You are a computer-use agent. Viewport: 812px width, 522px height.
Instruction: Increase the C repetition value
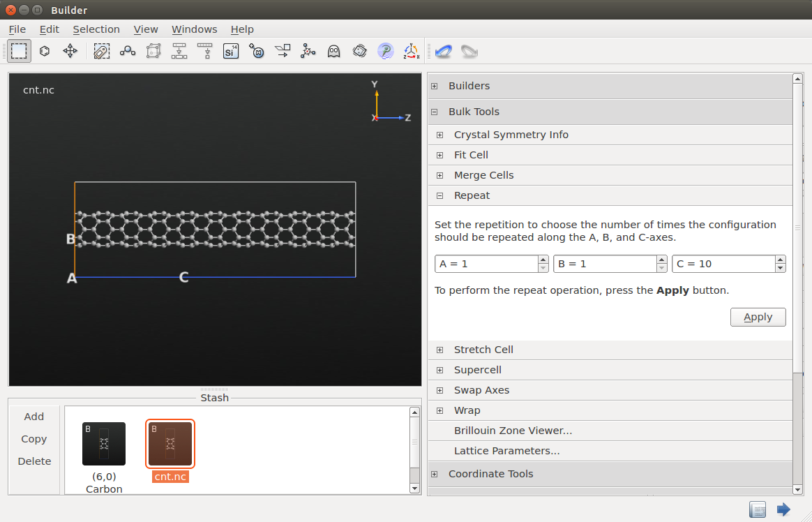tap(780, 260)
